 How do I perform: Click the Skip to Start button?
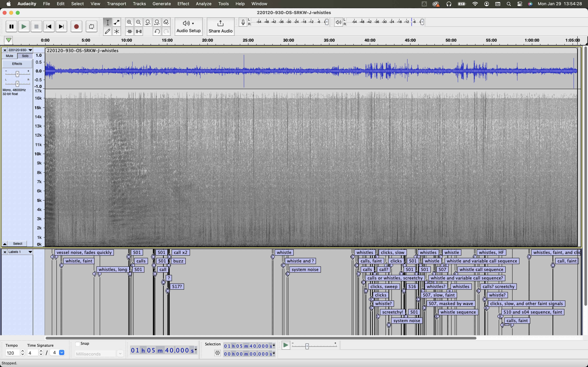coord(49,27)
